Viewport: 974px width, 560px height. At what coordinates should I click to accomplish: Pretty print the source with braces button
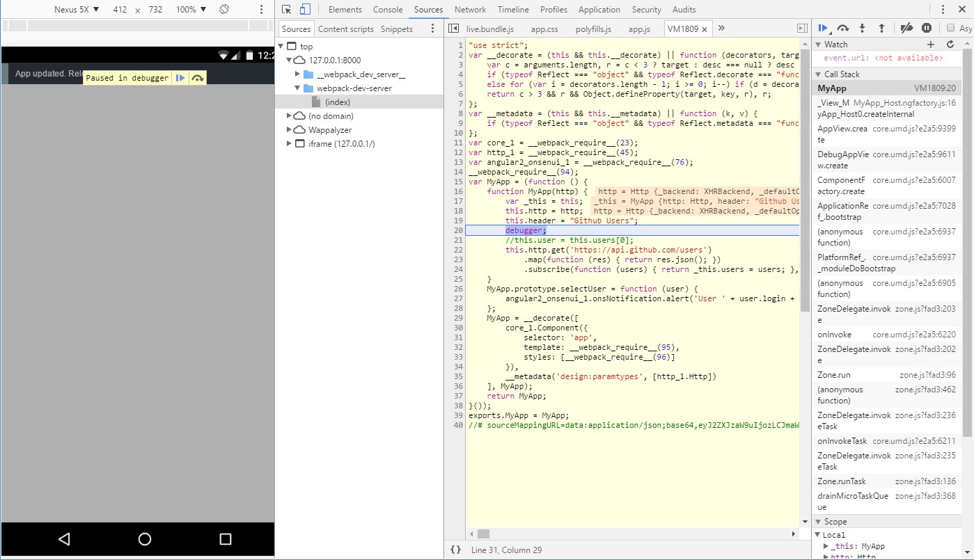(x=455, y=550)
